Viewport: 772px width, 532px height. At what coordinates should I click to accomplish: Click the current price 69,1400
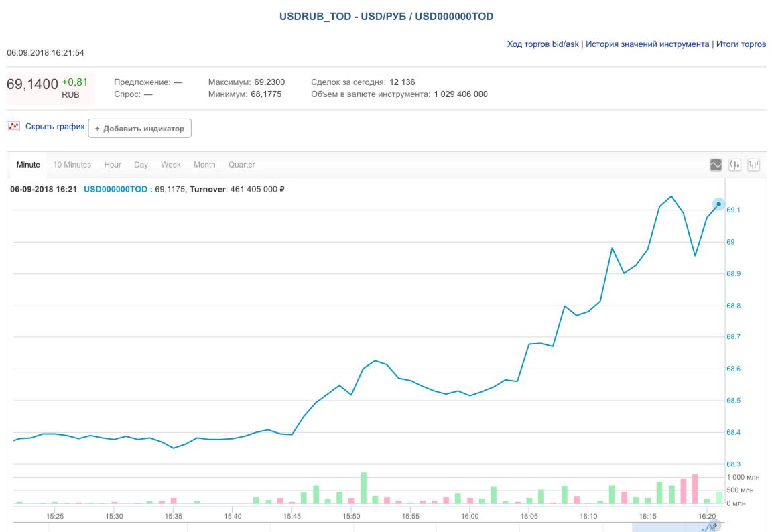[x=32, y=84]
